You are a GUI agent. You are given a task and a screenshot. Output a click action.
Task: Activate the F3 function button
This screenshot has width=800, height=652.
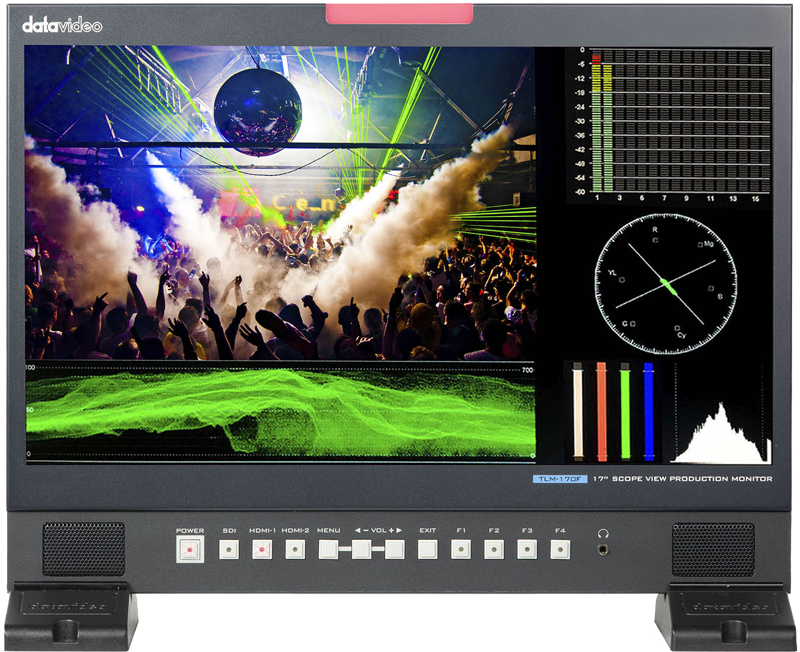point(527,549)
